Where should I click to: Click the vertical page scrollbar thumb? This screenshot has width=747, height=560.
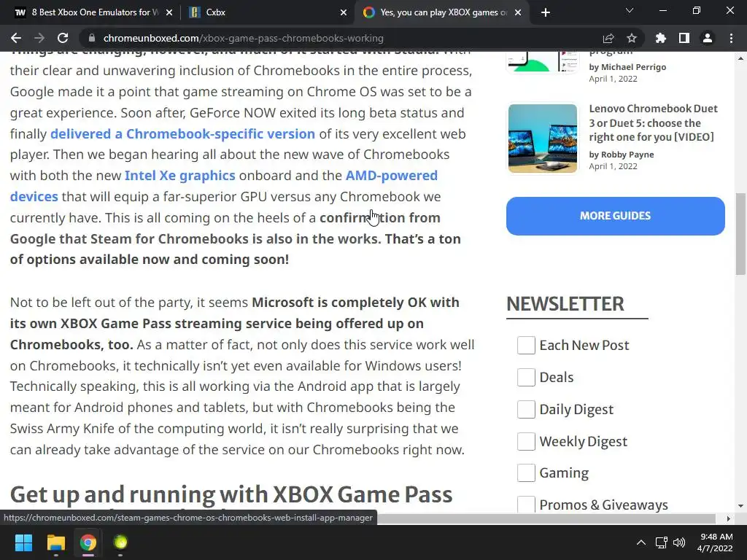[x=740, y=234]
